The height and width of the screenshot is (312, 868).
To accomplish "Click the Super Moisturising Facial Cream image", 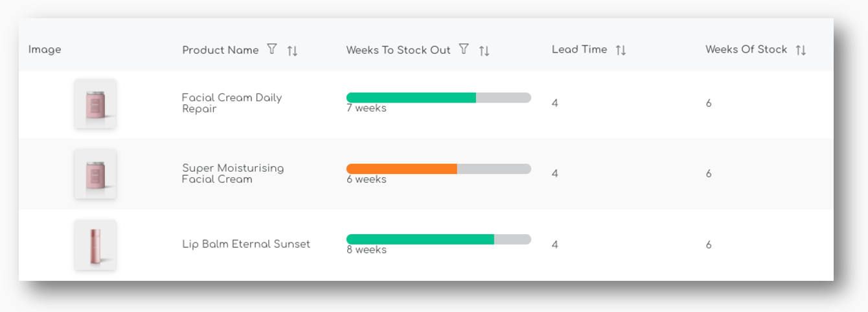I will (95, 174).
